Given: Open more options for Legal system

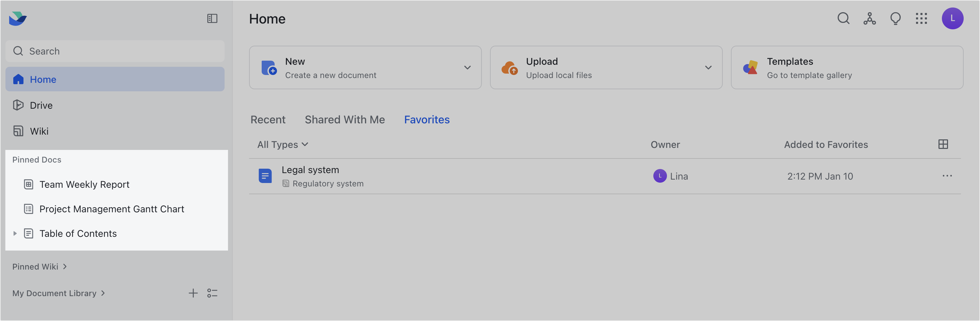Looking at the screenshot, I should pyautogui.click(x=947, y=176).
